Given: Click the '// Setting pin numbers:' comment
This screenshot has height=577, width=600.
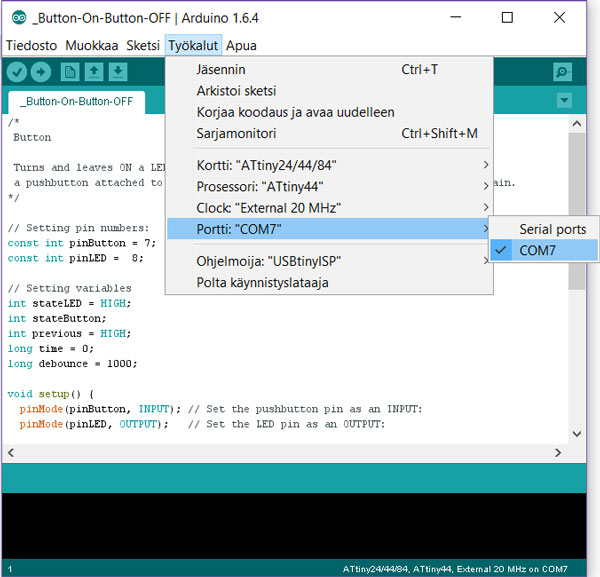Looking at the screenshot, I should [x=78, y=228].
